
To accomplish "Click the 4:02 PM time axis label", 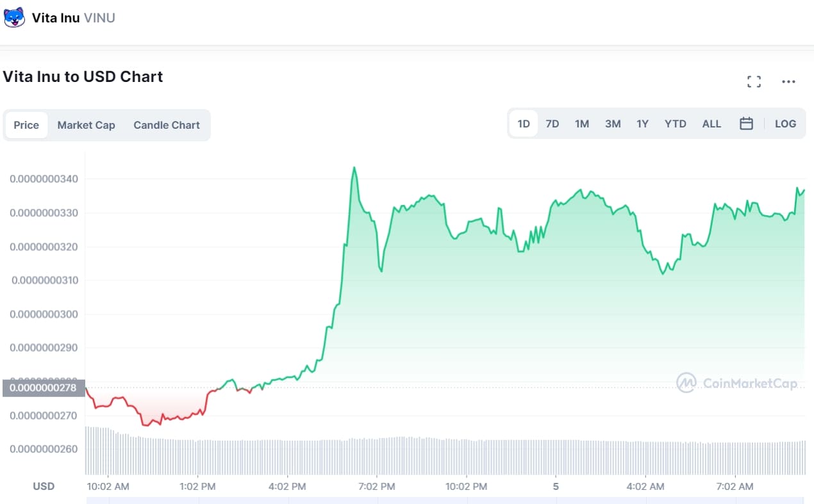I will [287, 487].
